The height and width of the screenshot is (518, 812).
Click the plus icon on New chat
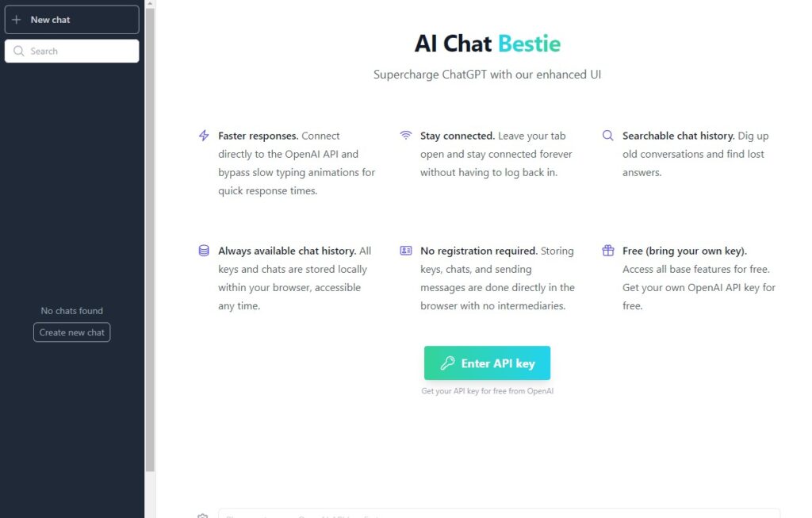tap(17, 19)
